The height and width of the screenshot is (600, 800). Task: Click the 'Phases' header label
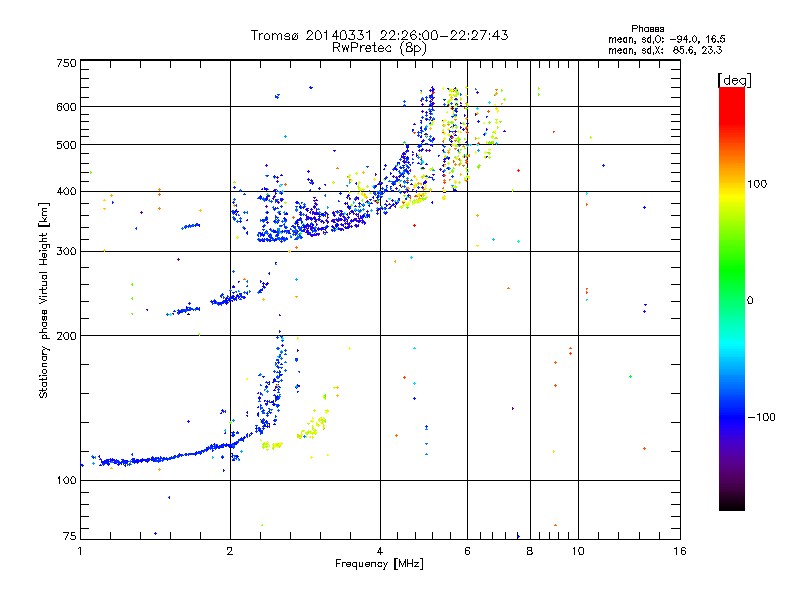coord(647,29)
